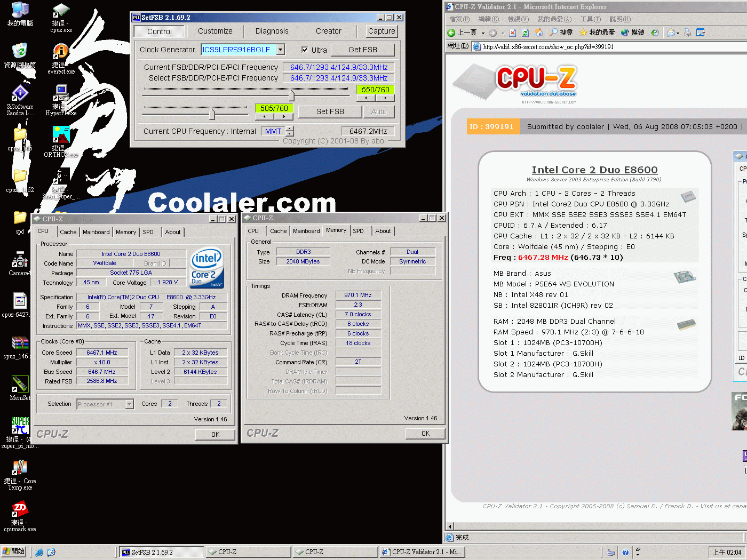
Task: Click the IE Home page icon
Action: pos(538,33)
